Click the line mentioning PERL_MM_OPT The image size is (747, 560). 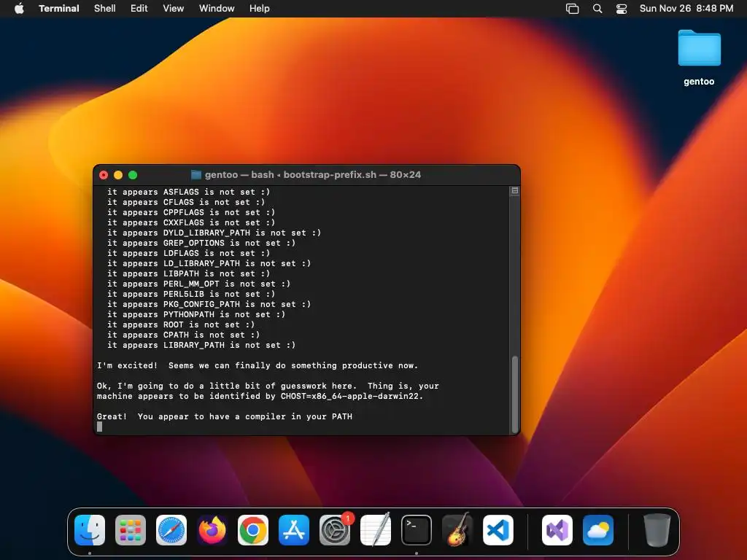coord(198,284)
